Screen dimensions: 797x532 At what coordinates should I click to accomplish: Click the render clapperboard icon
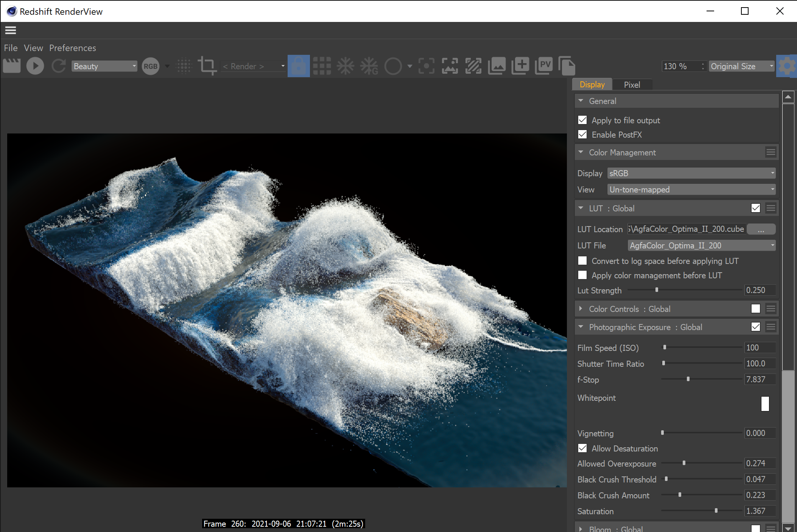(12, 66)
